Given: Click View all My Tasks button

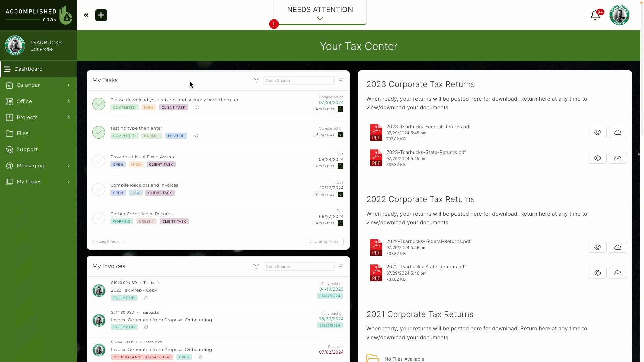Looking at the screenshot, I should click(x=323, y=242).
